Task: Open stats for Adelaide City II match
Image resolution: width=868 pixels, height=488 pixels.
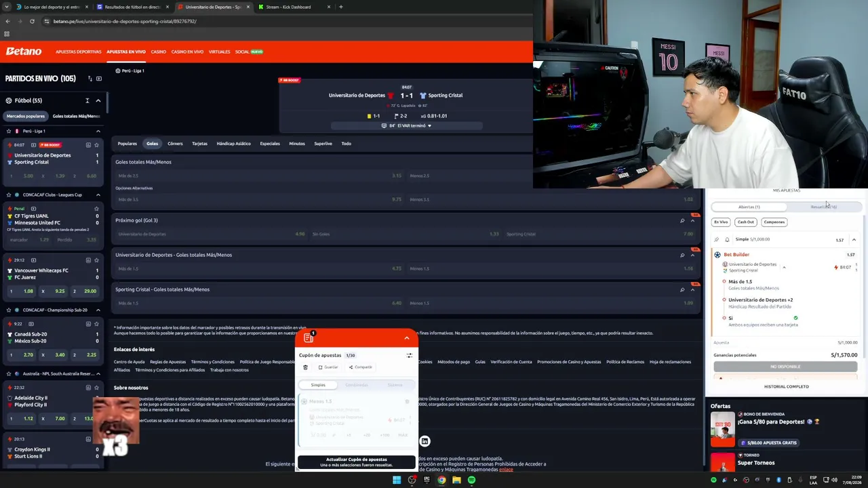Action: (x=88, y=388)
